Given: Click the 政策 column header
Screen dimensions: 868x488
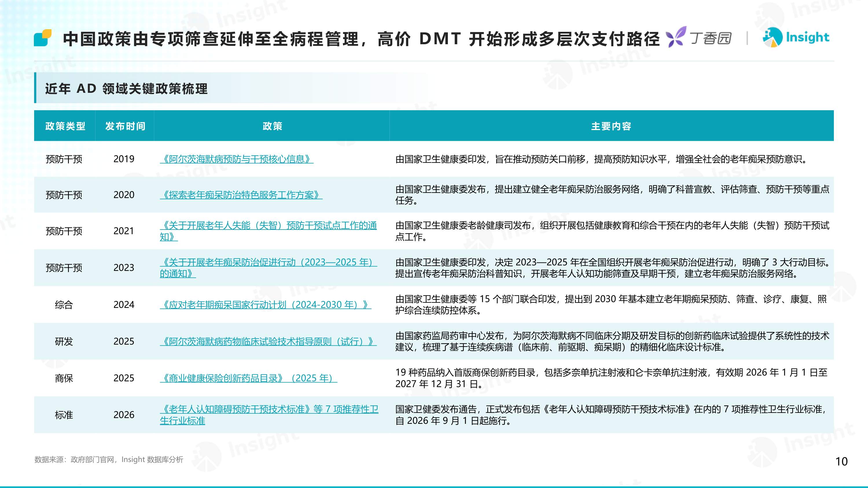Looking at the screenshot, I should [x=272, y=126].
